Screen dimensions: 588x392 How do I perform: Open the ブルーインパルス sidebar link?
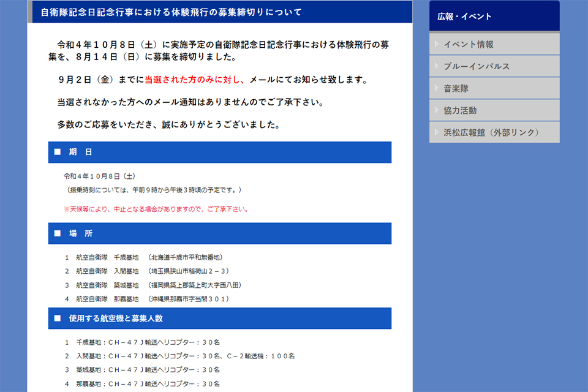click(494, 66)
